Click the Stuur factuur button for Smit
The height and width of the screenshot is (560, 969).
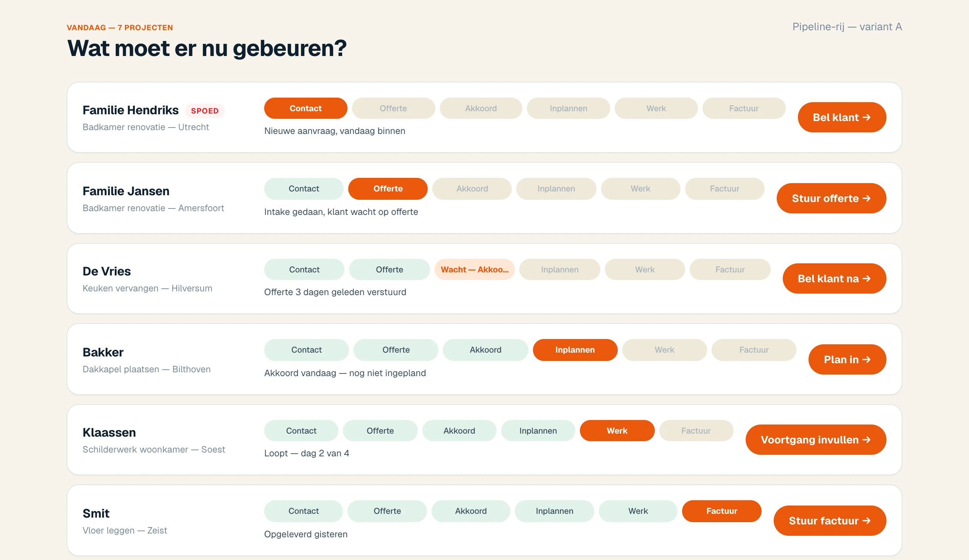point(830,521)
